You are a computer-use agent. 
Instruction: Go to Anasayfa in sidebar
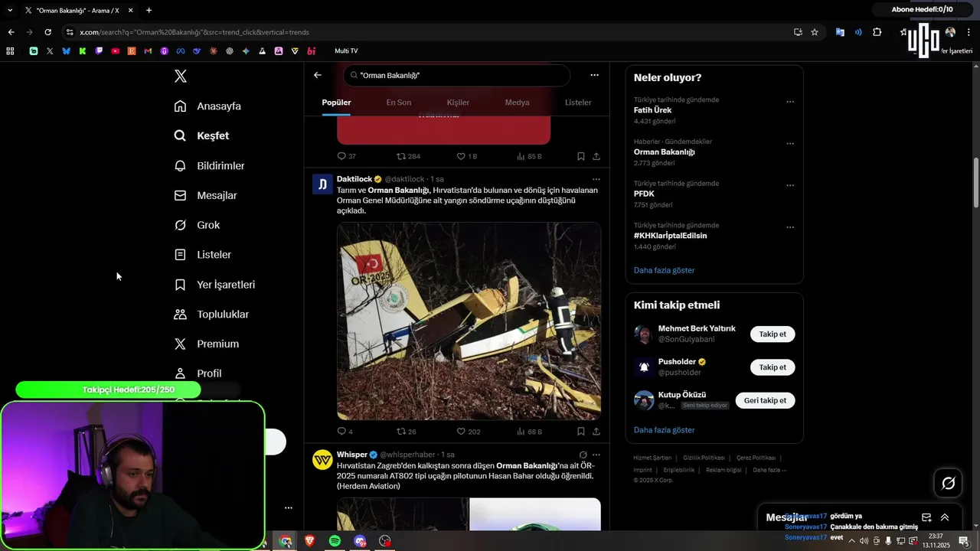point(208,106)
